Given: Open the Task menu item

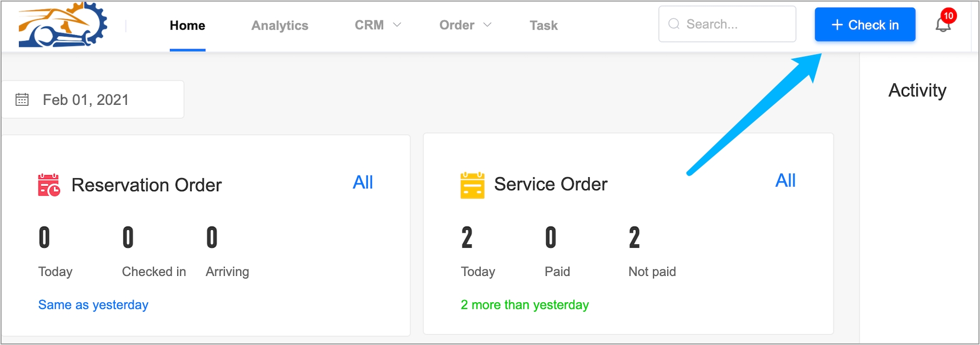Looking at the screenshot, I should [x=544, y=26].
